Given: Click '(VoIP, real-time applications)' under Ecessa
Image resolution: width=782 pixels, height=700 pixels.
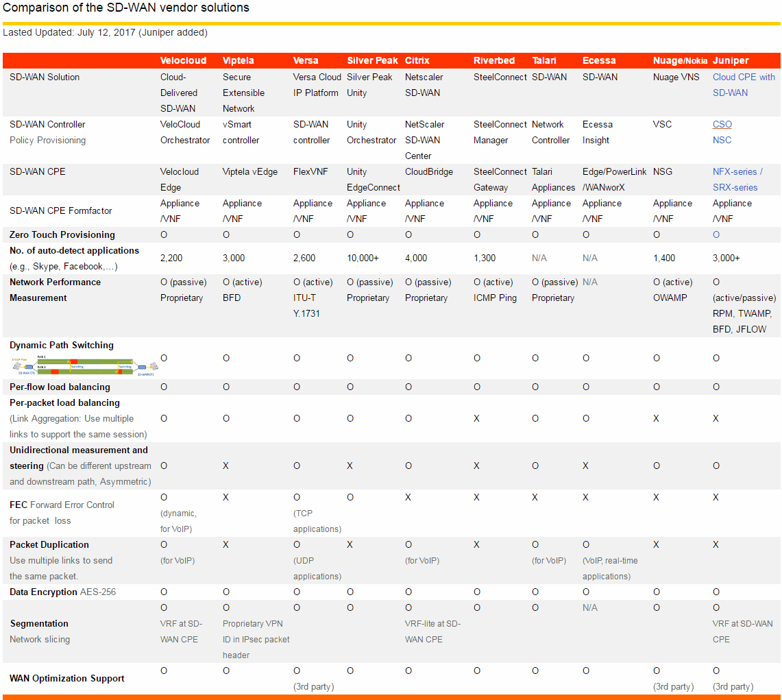Looking at the screenshot, I should point(610,568).
